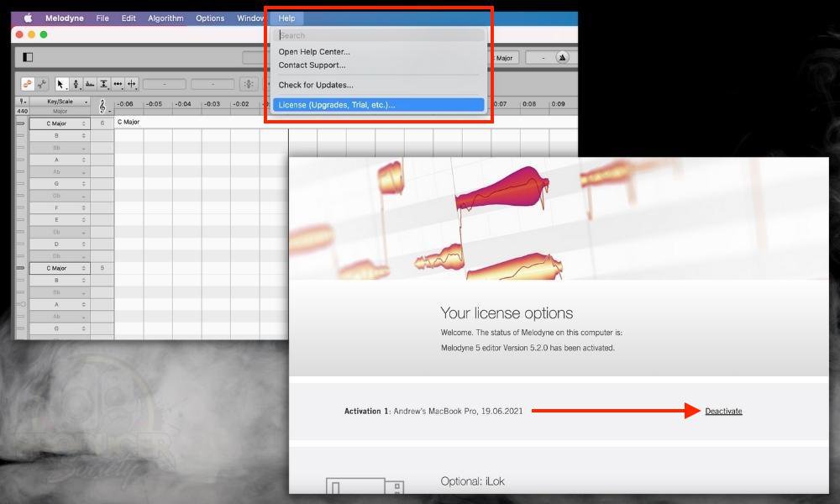Open the C Major selector beside octave 5
This screenshot has width=840, height=504.
(60, 268)
